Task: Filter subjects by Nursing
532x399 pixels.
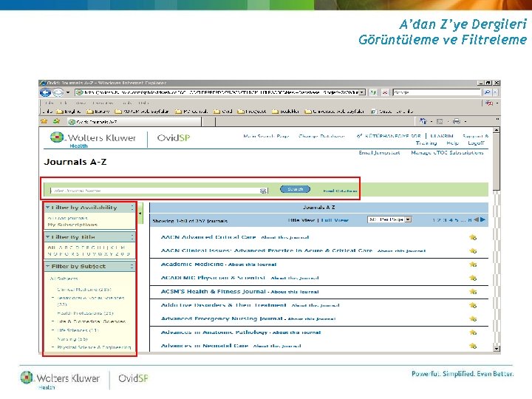Action: (x=72, y=339)
